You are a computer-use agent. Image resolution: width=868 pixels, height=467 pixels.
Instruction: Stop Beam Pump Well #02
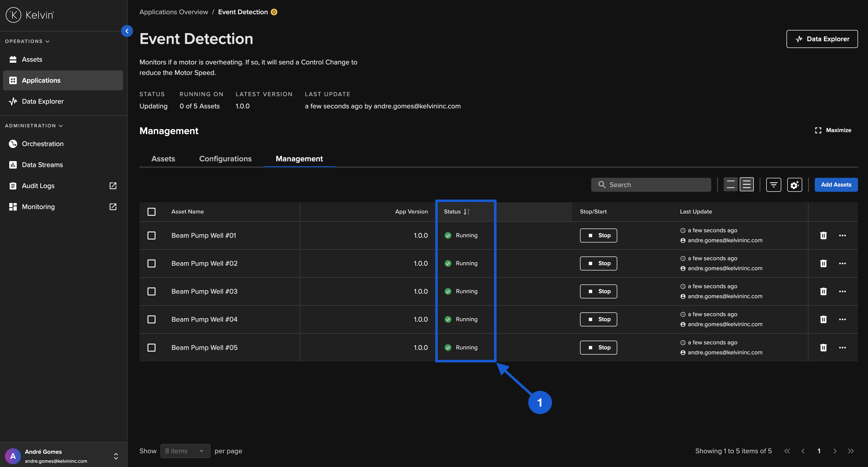598,263
